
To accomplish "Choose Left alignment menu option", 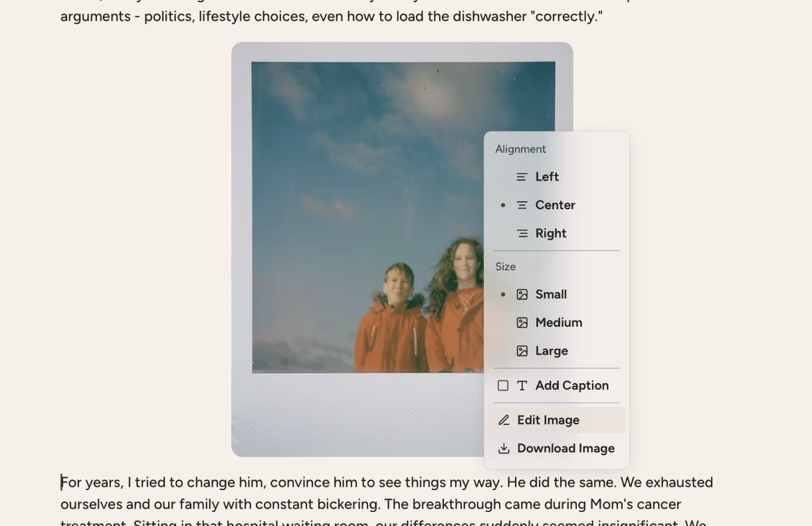I will pos(557,177).
